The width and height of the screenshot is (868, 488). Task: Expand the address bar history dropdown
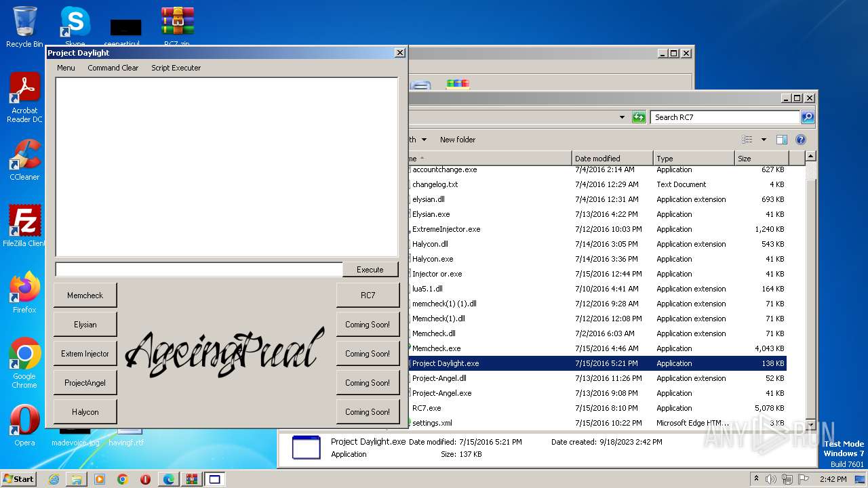(x=622, y=117)
